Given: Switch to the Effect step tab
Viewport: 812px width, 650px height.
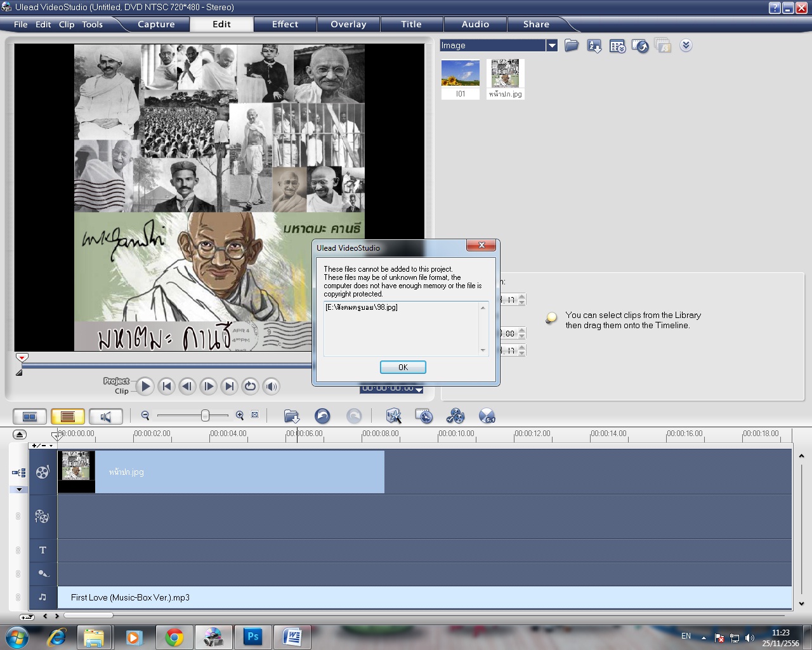Looking at the screenshot, I should point(285,24).
